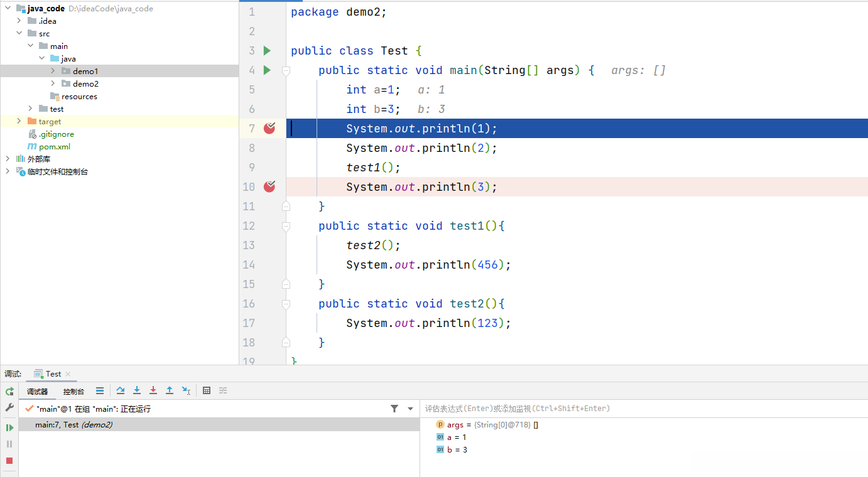Screen dimensions: 868x477
Task: Rerun the Test debug session
Action: coord(9,391)
